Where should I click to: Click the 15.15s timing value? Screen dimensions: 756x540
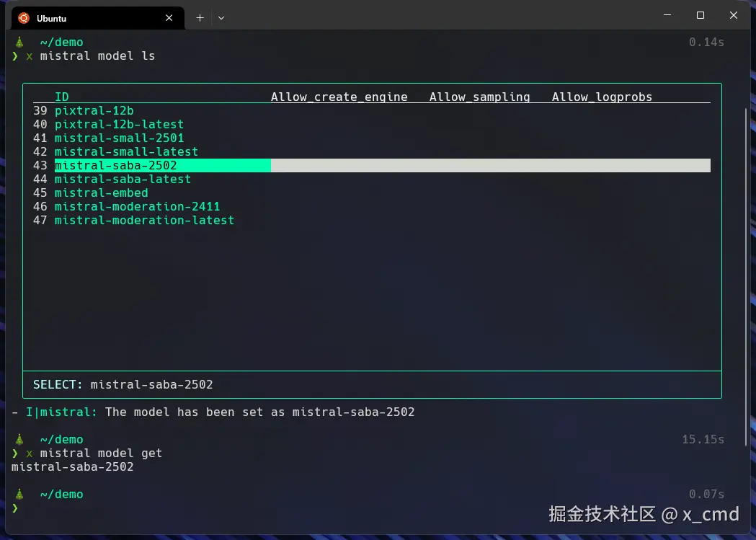coord(703,440)
